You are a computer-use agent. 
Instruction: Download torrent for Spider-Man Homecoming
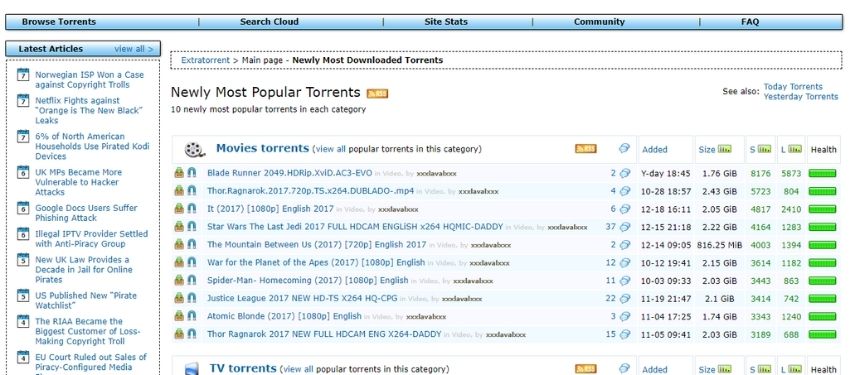tap(179, 280)
